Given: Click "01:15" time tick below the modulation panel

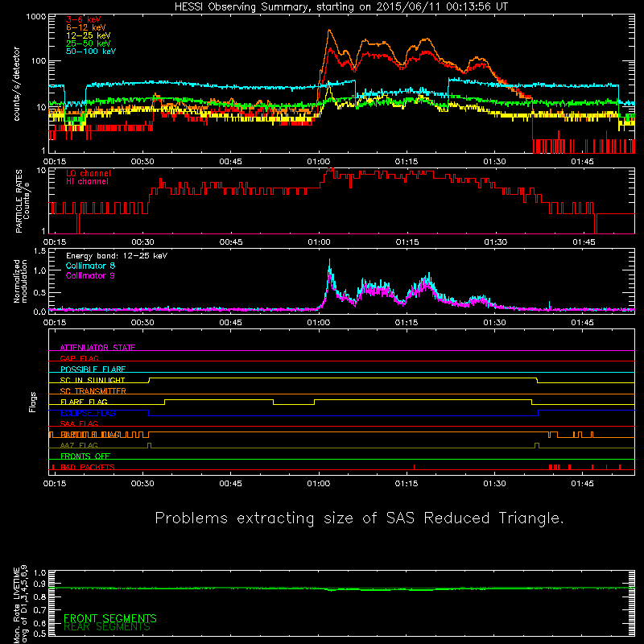Looking at the screenshot, I should pyautogui.click(x=407, y=323).
